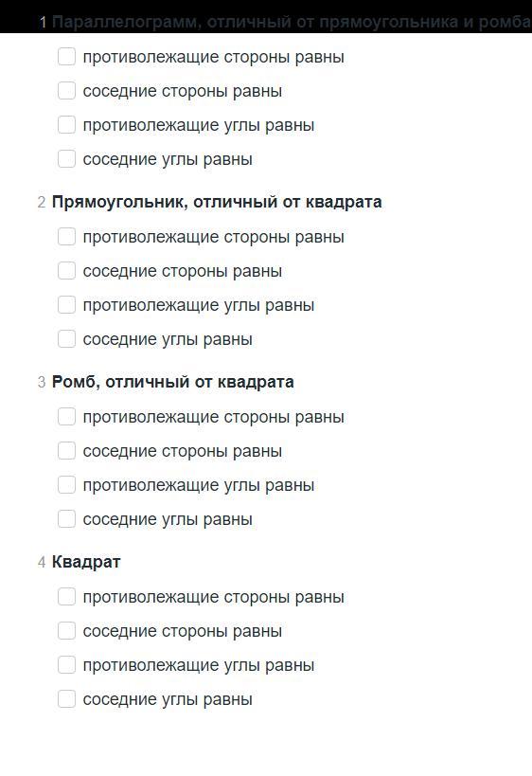The height and width of the screenshot is (776, 532).
Task: Check 'соседние углы равны' under Ромб
Action: (x=67, y=519)
